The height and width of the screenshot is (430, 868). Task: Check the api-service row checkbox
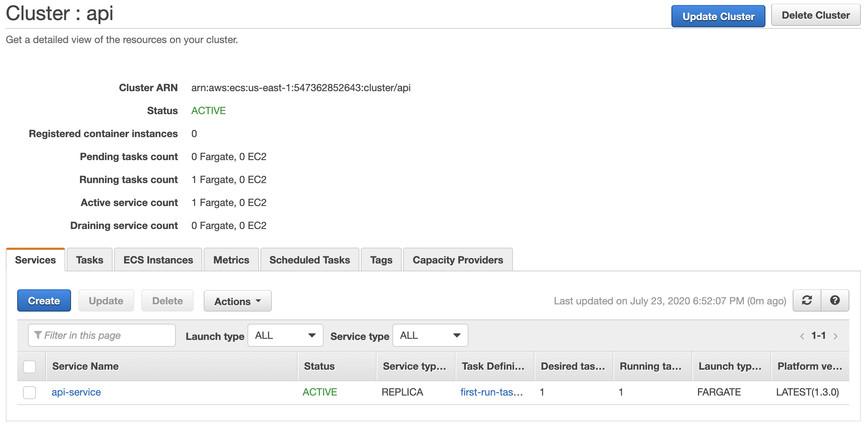(29, 392)
